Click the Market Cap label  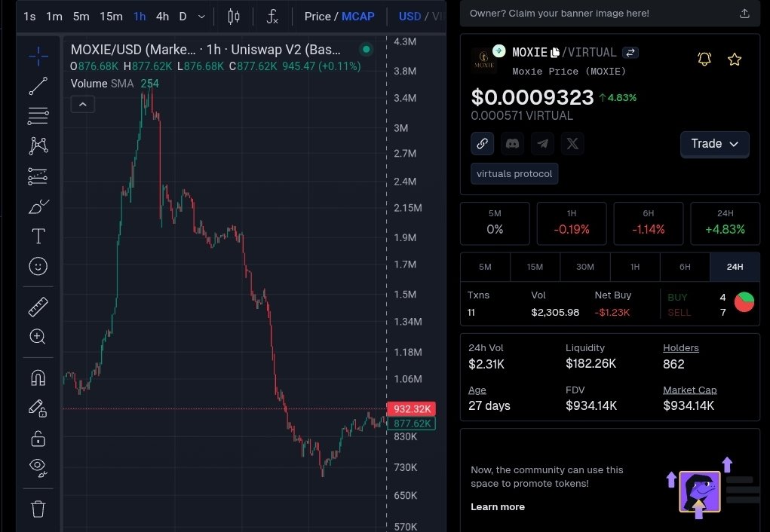point(689,390)
